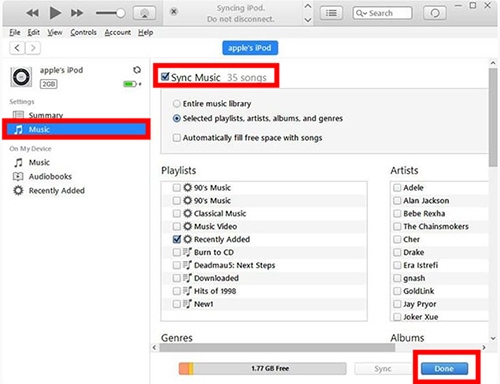
Task: Click the Burn to CD playlist icon
Action: point(187,252)
